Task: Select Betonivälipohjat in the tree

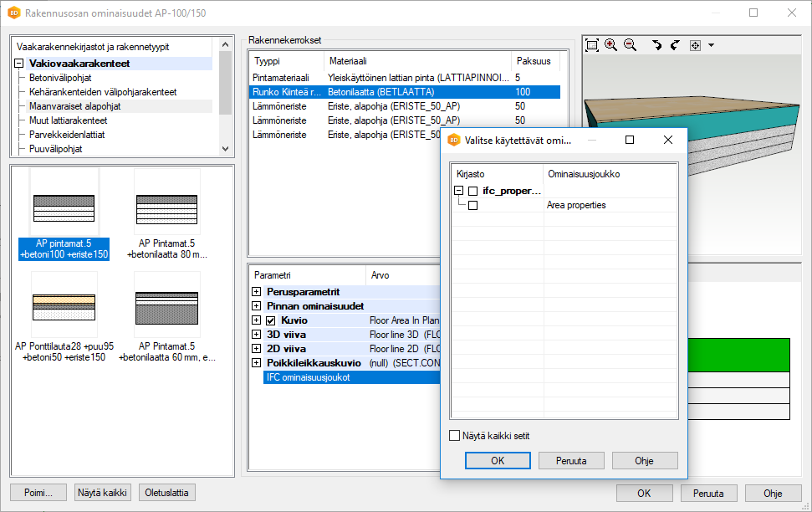Action: coord(62,78)
